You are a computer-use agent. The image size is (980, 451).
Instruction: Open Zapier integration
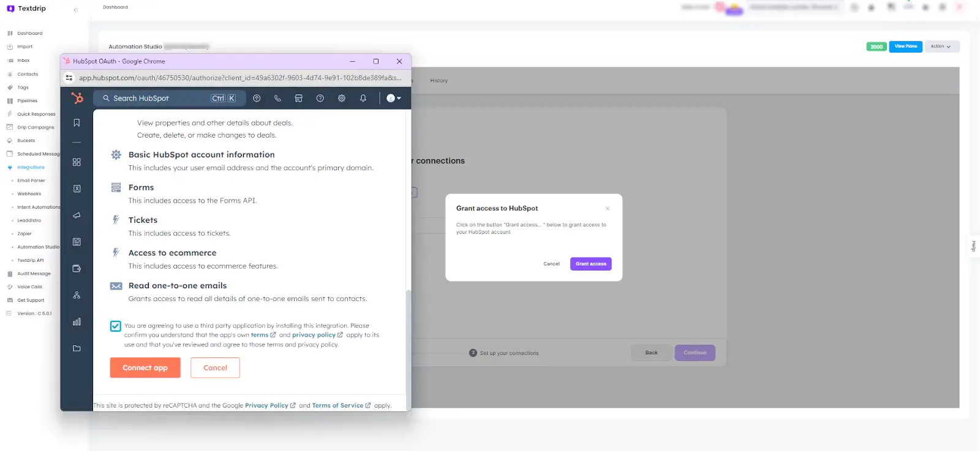click(x=24, y=234)
